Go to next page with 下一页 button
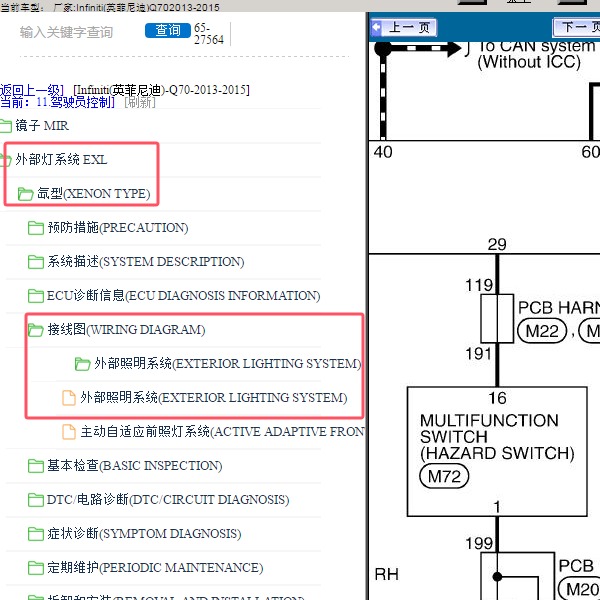The height and width of the screenshot is (600, 600). pyautogui.click(x=577, y=28)
